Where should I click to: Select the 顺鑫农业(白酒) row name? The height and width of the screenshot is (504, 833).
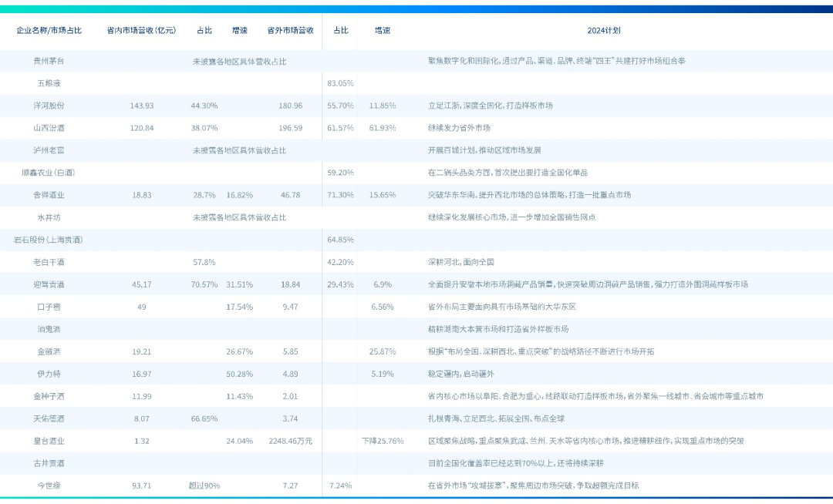tap(49, 173)
